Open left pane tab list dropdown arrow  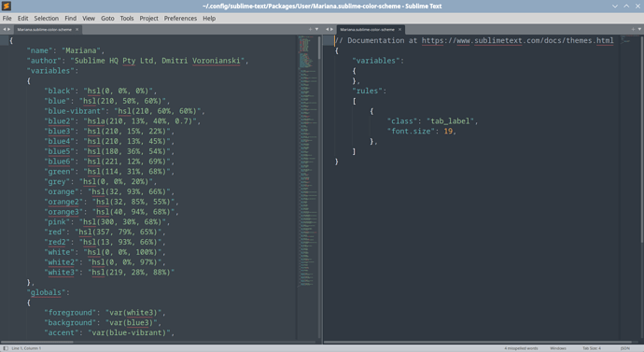(316, 29)
